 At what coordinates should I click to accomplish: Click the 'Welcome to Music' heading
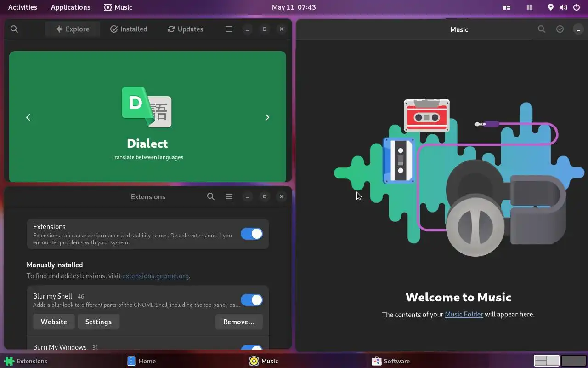pos(458,297)
